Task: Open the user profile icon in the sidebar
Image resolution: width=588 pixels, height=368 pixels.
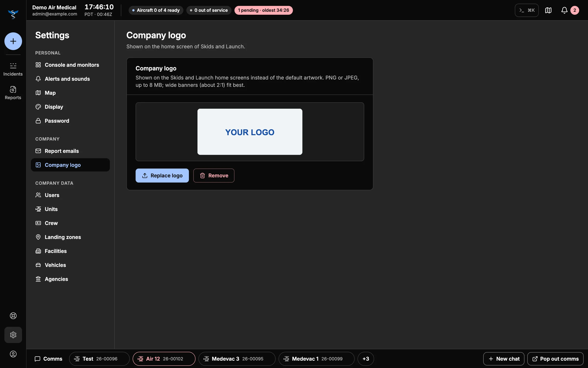Action: click(13, 354)
